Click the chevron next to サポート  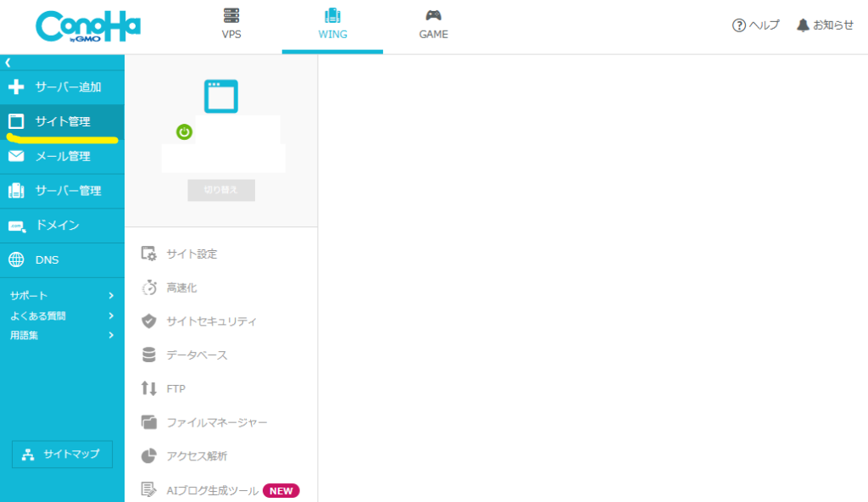[111, 296]
